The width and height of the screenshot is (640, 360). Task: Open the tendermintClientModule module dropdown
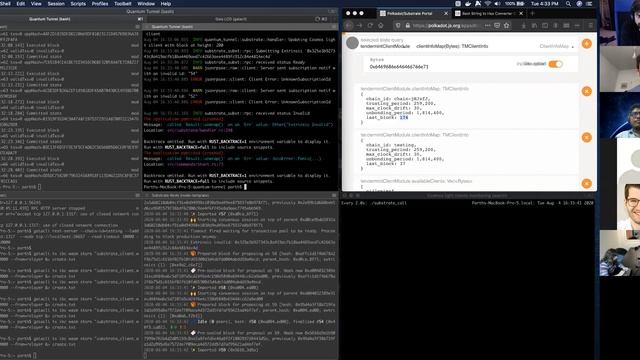(385, 47)
